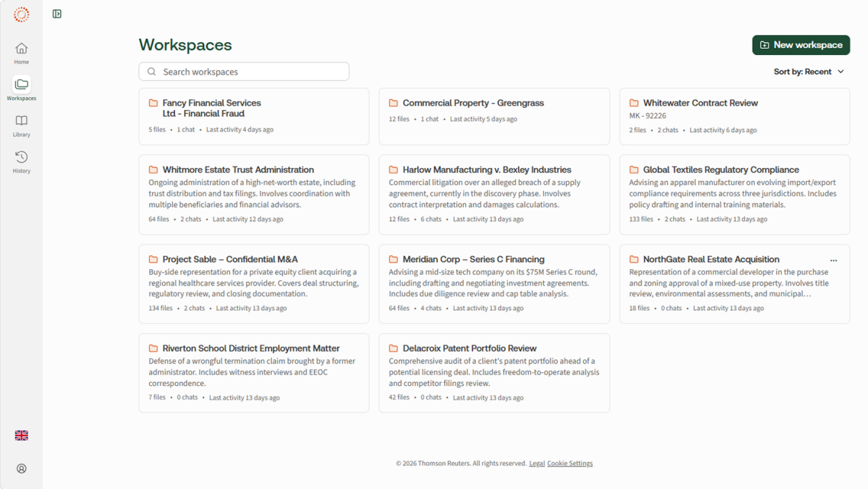Click "133 files" on Global Textiles card

[x=641, y=219]
